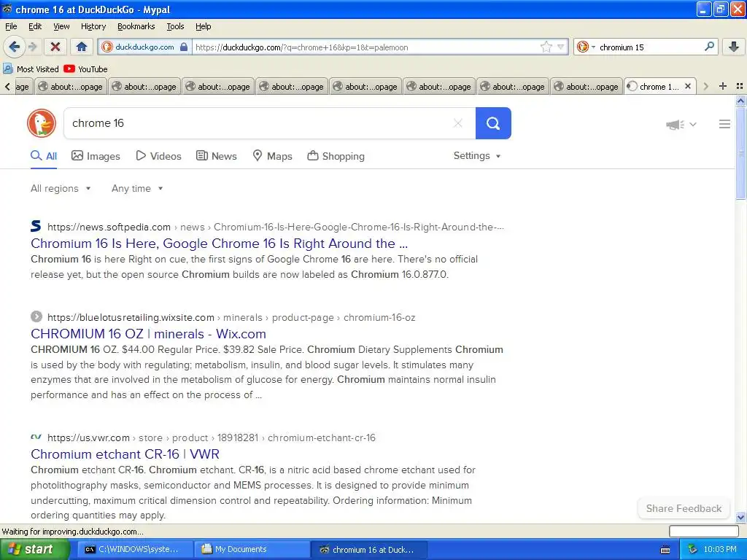Viewport: 747px width, 560px height.
Task: Open CHROMIUM 16 OZ minerals result
Action: coord(148,334)
